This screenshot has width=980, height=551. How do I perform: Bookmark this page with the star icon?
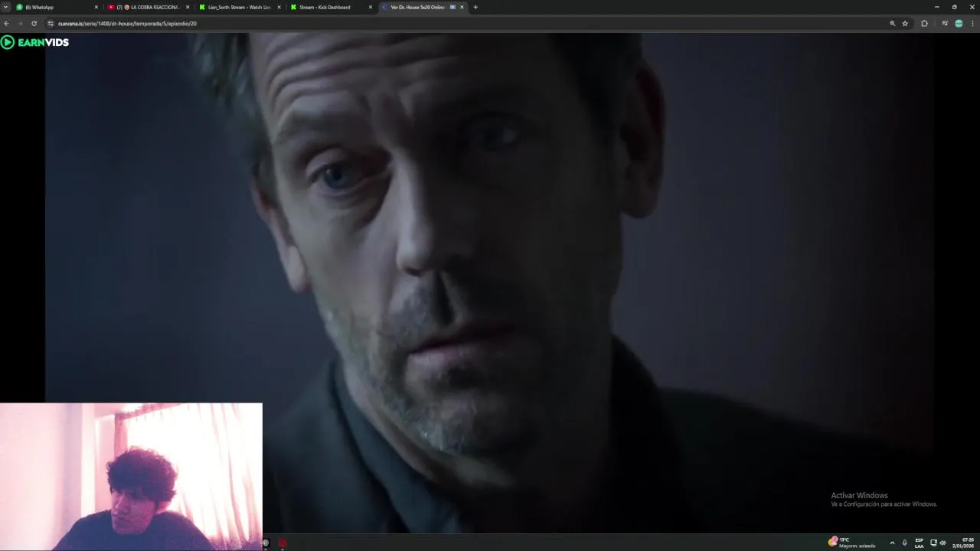[x=905, y=24]
